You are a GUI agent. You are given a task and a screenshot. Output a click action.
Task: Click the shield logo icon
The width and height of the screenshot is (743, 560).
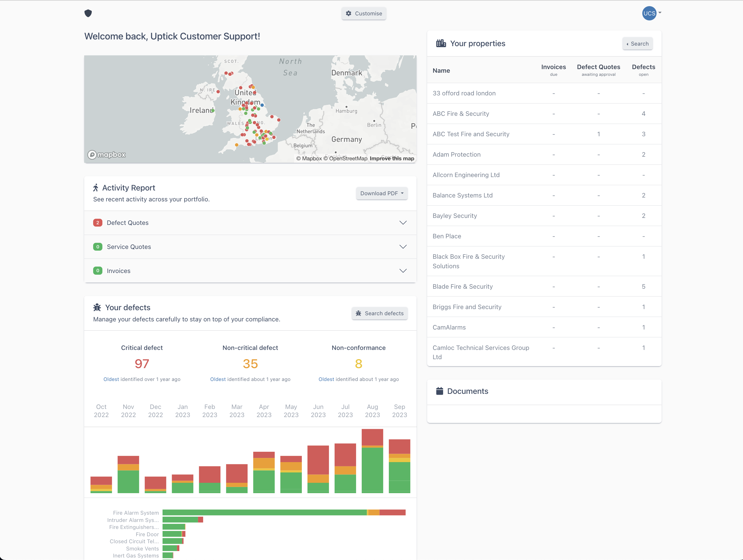click(88, 13)
